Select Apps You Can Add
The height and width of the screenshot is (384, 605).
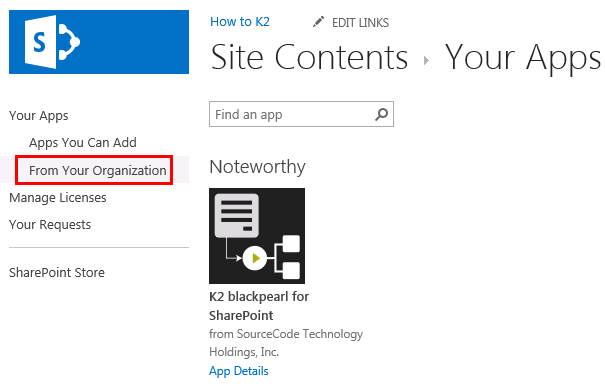[83, 143]
